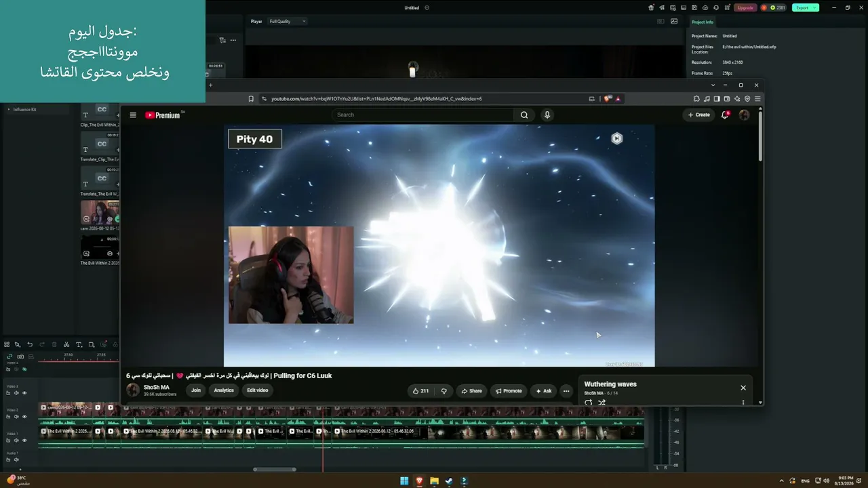Open the YouTube account avatar menu
Image resolution: width=868 pixels, height=488 pixels.
tap(744, 115)
